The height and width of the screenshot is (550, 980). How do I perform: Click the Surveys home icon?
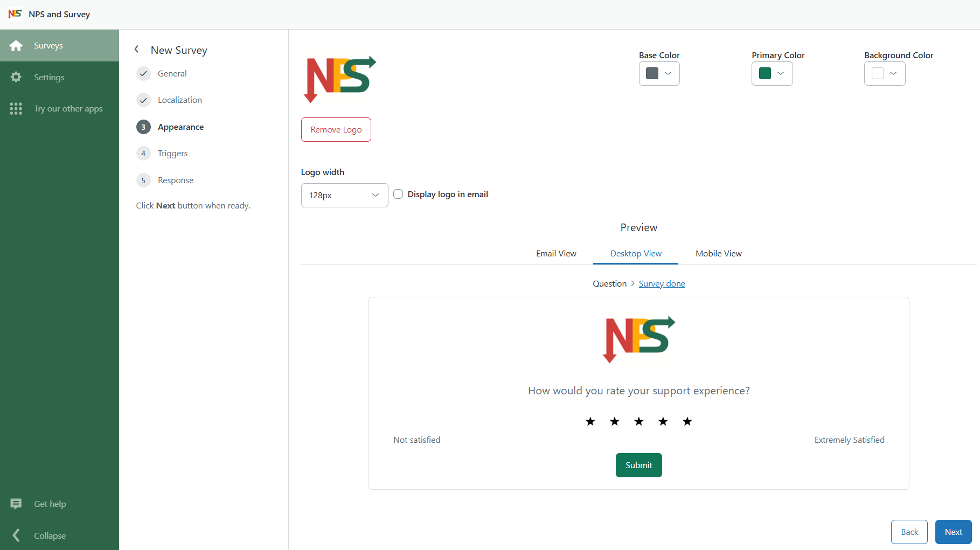(x=16, y=46)
